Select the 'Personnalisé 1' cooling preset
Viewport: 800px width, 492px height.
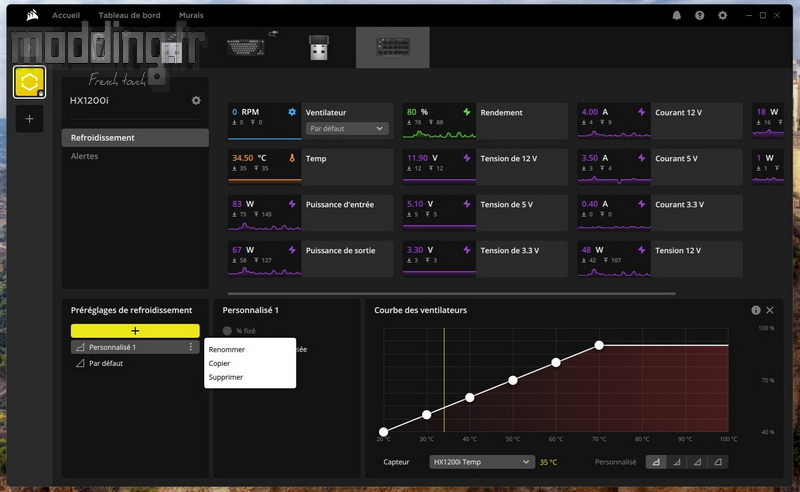[135, 347]
